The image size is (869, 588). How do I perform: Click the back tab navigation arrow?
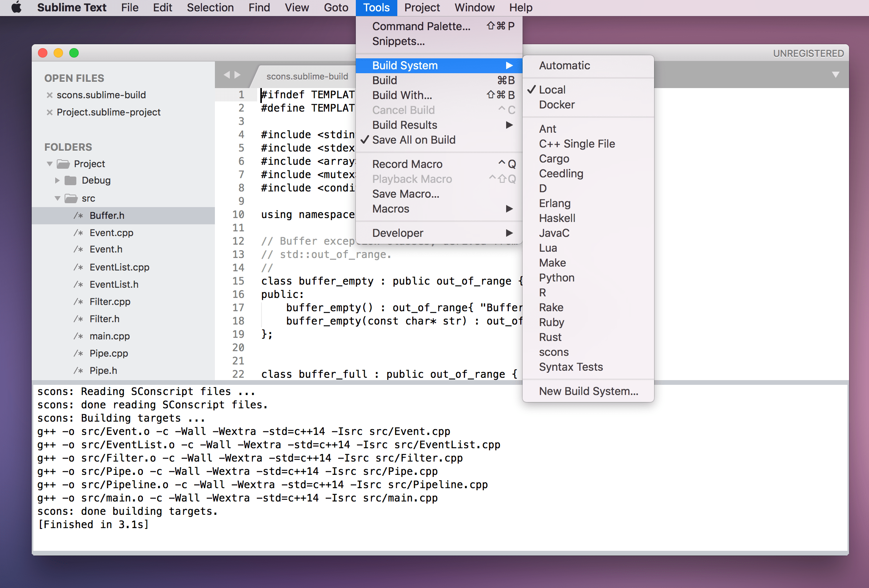tap(226, 75)
